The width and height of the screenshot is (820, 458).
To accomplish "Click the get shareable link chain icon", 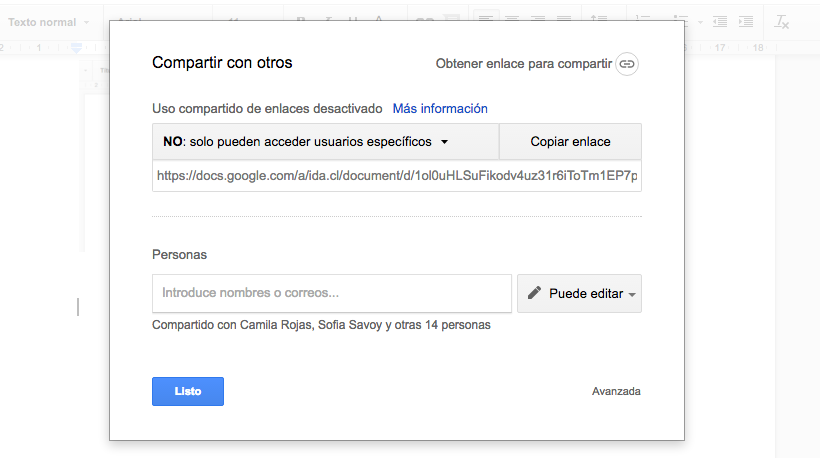I will tap(627, 64).
